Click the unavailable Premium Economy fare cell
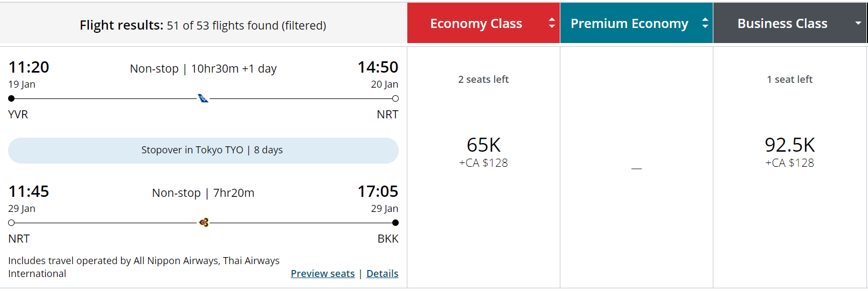Screen dimensions: 868x291 (636, 168)
